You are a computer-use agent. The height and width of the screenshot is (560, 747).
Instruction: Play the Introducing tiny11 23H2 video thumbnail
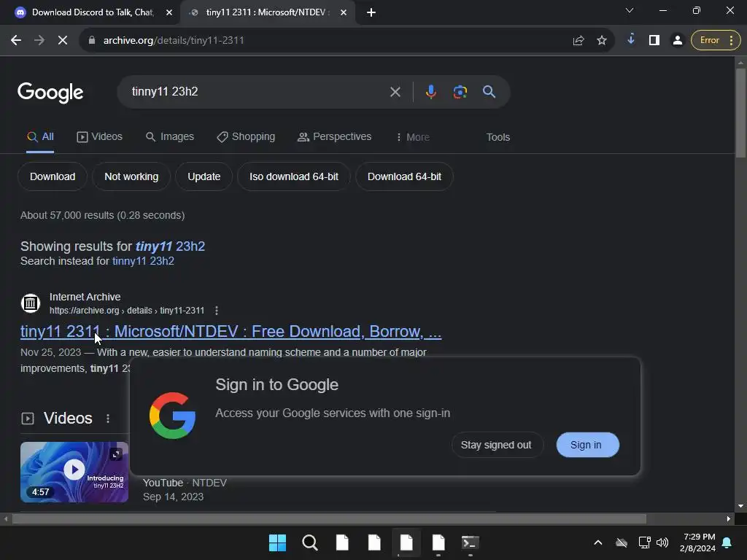(x=74, y=472)
